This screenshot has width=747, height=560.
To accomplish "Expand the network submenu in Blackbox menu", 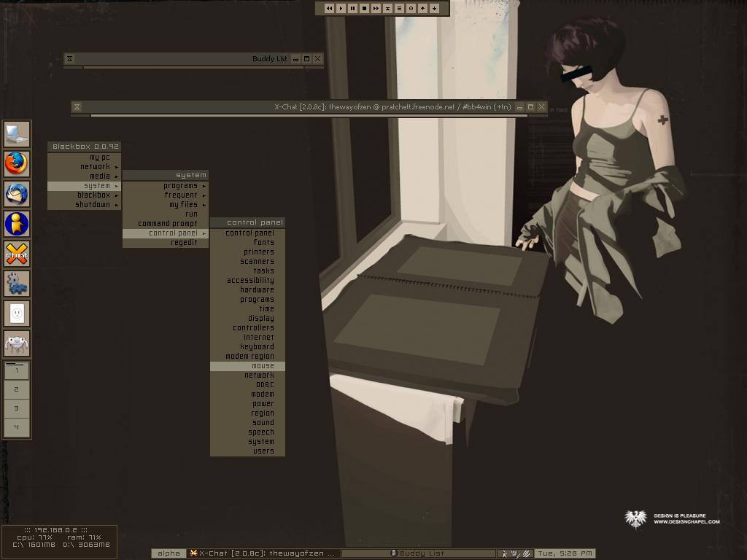I will (85, 167).
